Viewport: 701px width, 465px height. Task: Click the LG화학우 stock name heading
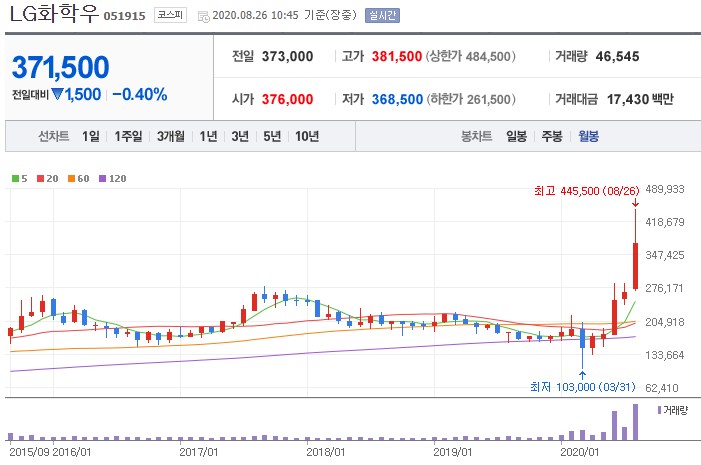pos(54,13)
